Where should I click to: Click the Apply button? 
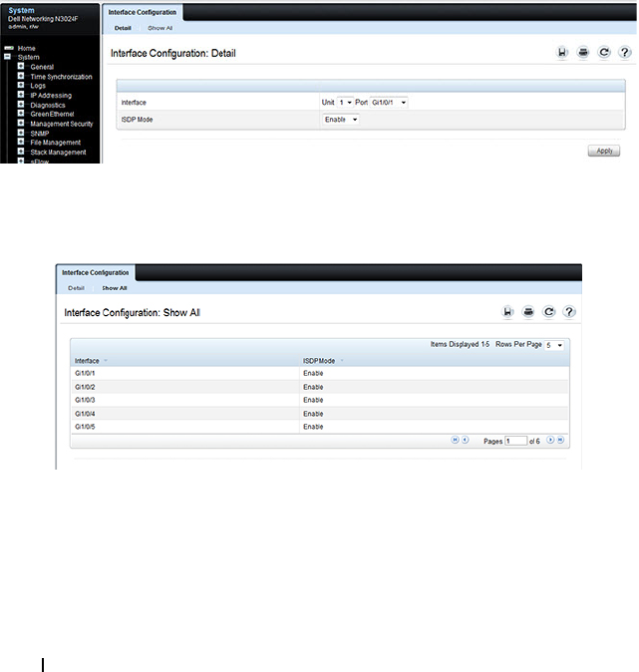coord(604,151)
